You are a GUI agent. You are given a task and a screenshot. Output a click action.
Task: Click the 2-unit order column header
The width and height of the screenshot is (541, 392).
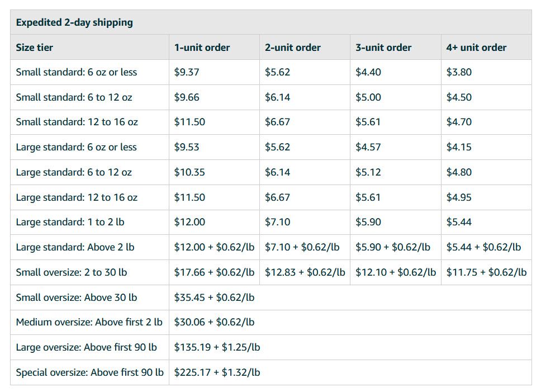293,48
